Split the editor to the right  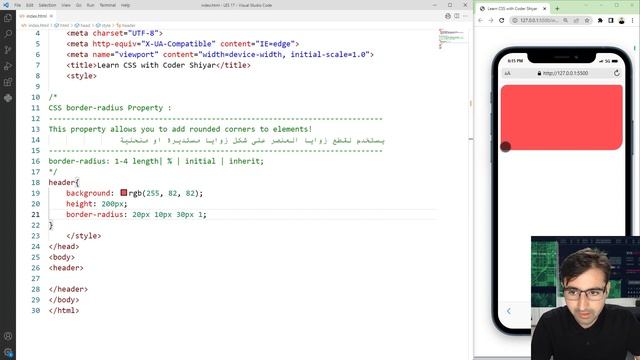click(457, 16)
